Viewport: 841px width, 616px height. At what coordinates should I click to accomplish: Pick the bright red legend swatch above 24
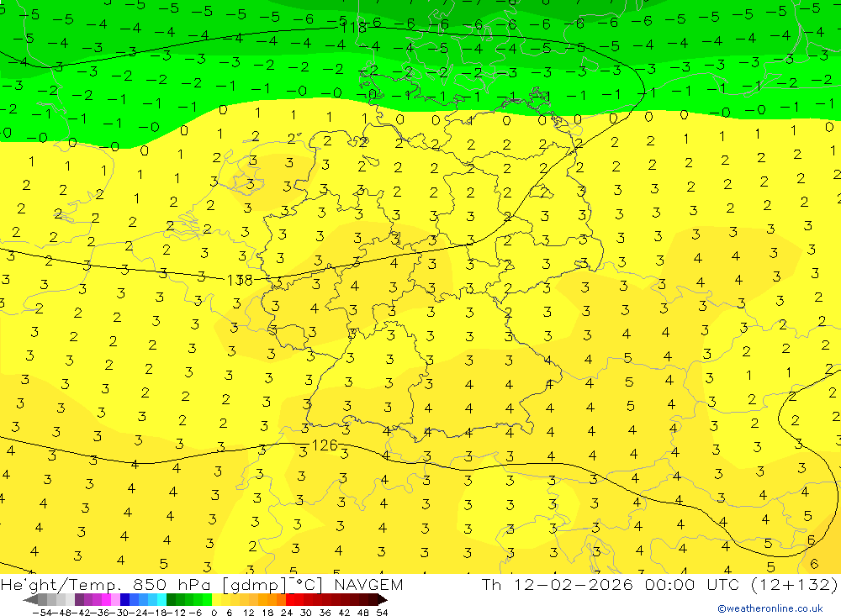(x=290, y=600)
